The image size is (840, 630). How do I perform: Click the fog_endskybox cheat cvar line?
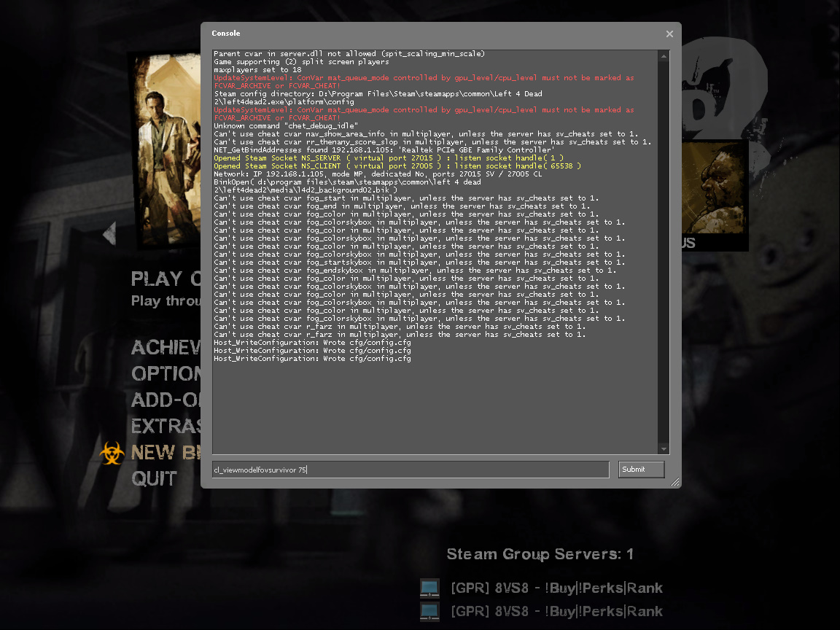[415, 271]
